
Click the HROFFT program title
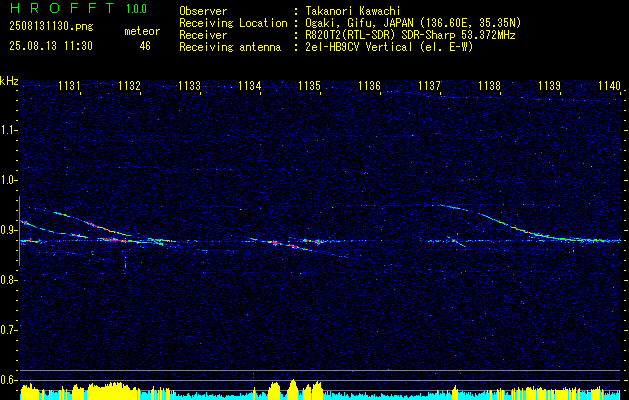point(62,8)
